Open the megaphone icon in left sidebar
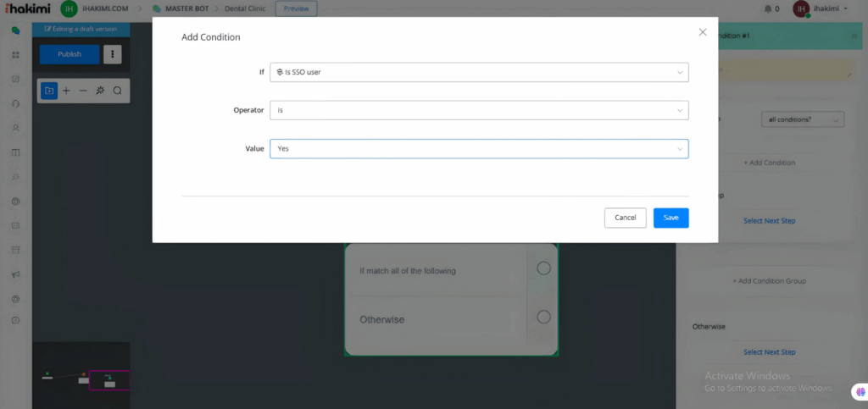 tap(15, 274)
